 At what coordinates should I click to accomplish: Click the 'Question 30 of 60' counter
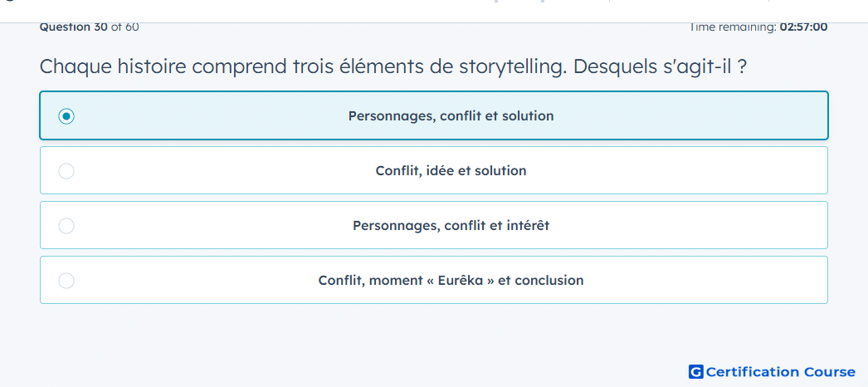tap(89, 27)
